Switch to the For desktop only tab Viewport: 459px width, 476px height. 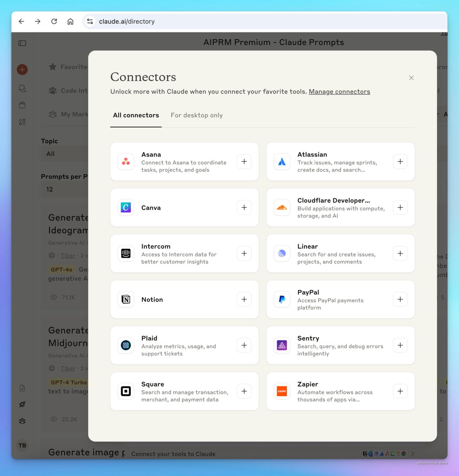197,115
